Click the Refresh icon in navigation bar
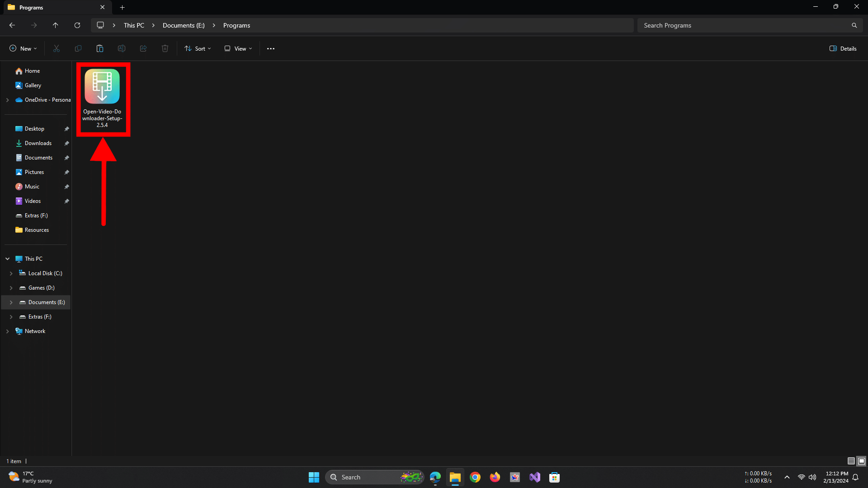The height and width of the screenshot is (488, 868). pos(77,25)
